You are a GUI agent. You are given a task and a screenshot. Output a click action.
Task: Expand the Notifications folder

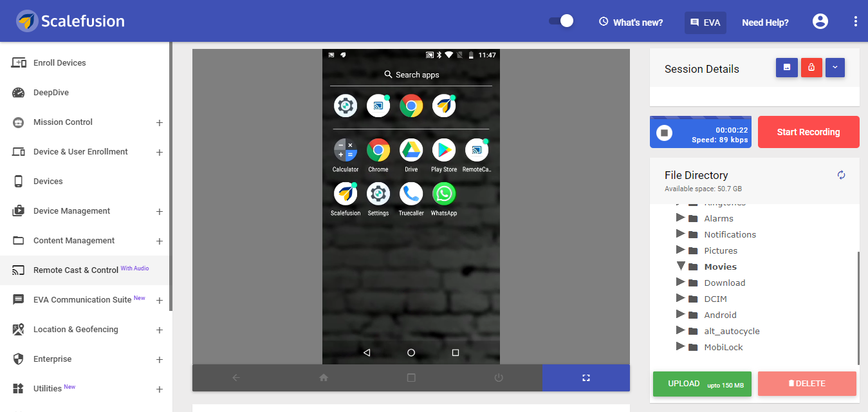click(x=680, y=234)
